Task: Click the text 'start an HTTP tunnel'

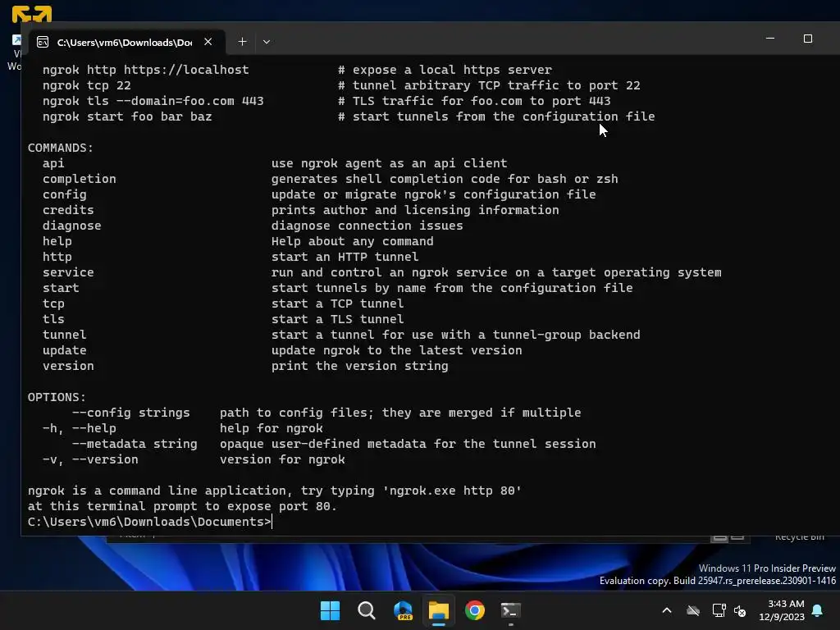Action: 345,257
